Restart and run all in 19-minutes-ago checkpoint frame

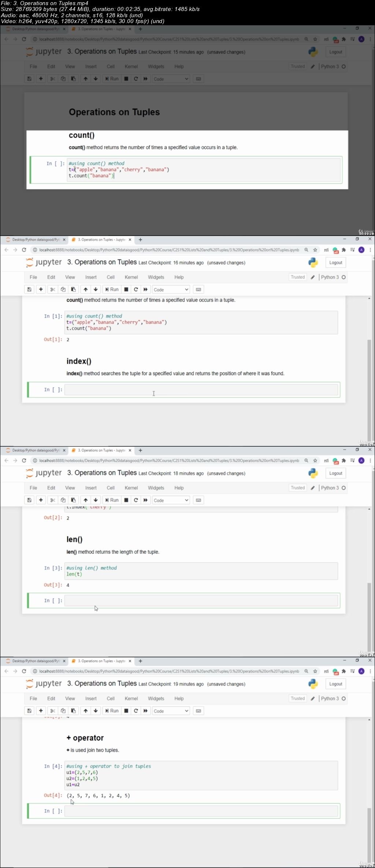coord(145,711)
